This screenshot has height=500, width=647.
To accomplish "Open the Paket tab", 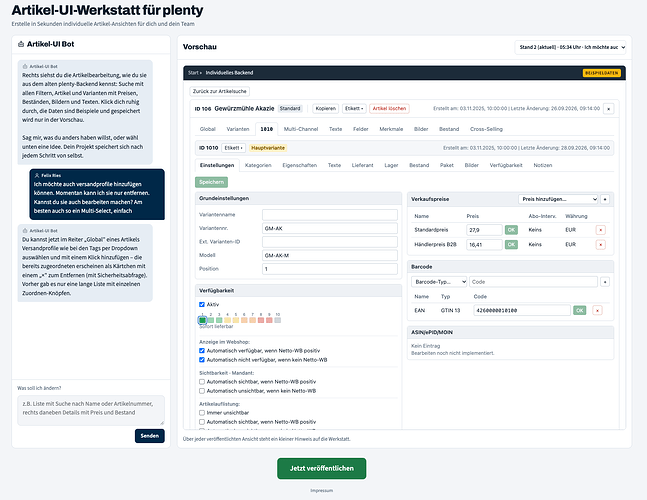I will 446,165.
